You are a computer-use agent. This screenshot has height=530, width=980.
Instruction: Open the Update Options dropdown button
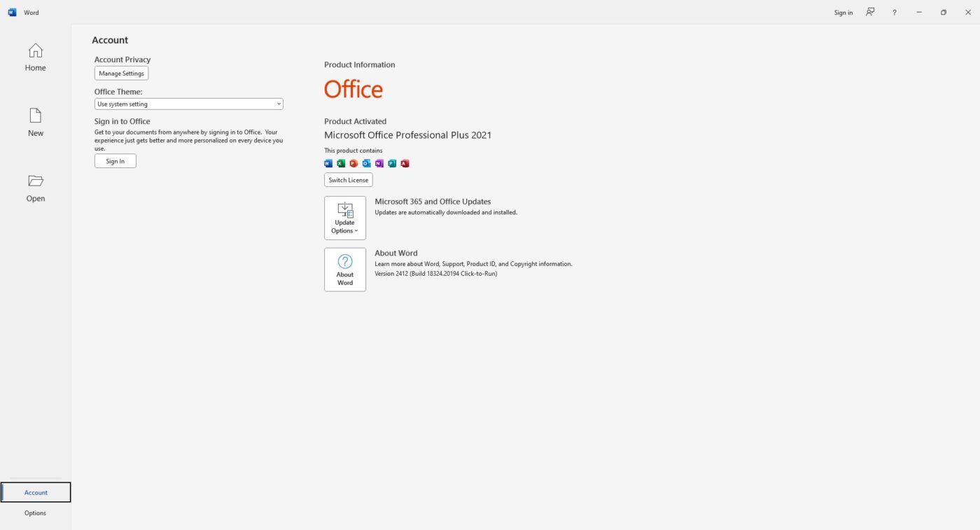(x=345, y=218)
